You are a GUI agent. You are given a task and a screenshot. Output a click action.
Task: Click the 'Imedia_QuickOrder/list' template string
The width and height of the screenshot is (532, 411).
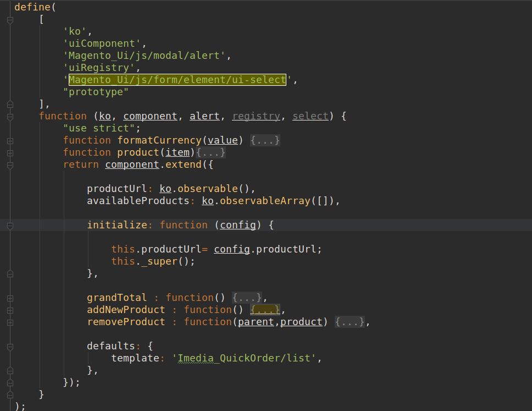point(246,358)
